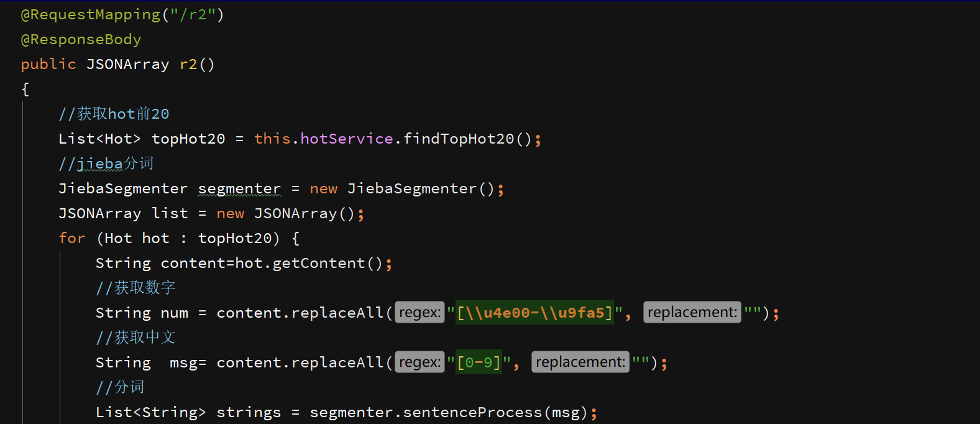The image size is (980, 424).
Task: Click the public keyword of r2 method
Action: 48,64
